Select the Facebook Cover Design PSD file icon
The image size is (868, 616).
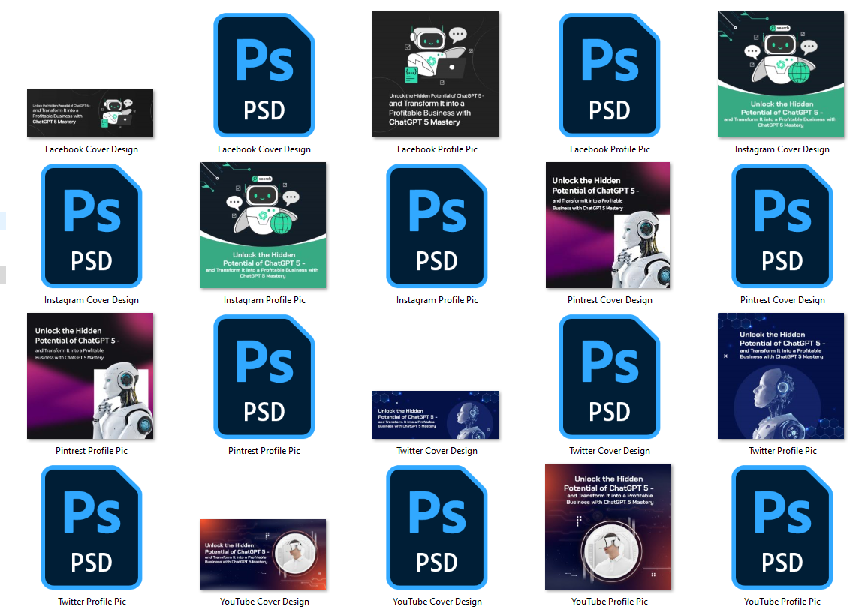pyautogui.click(x=264, y=74)
